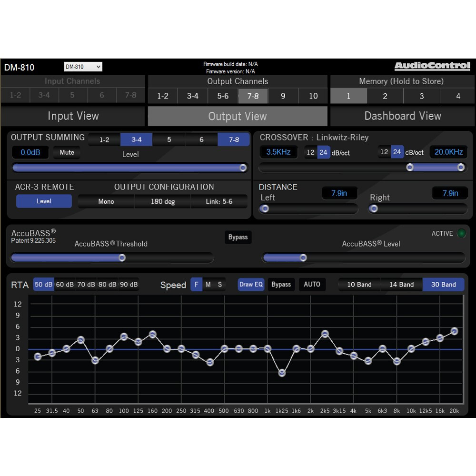Click the AccuBASS Threshold slider handle
This screenshot has width=476, height=476.
pyautogui.click(x=122, y=258)
